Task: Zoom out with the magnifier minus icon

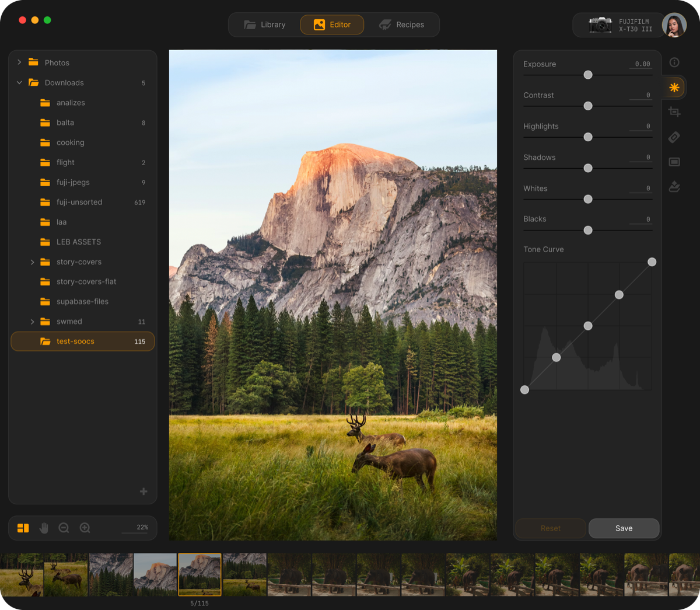Action: tap(64, 528)
